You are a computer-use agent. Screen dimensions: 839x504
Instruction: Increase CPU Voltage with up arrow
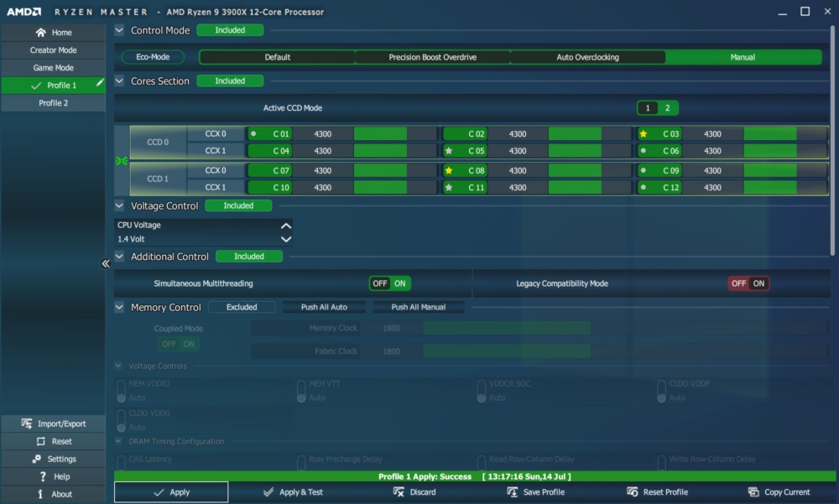(x=286, y=226)
